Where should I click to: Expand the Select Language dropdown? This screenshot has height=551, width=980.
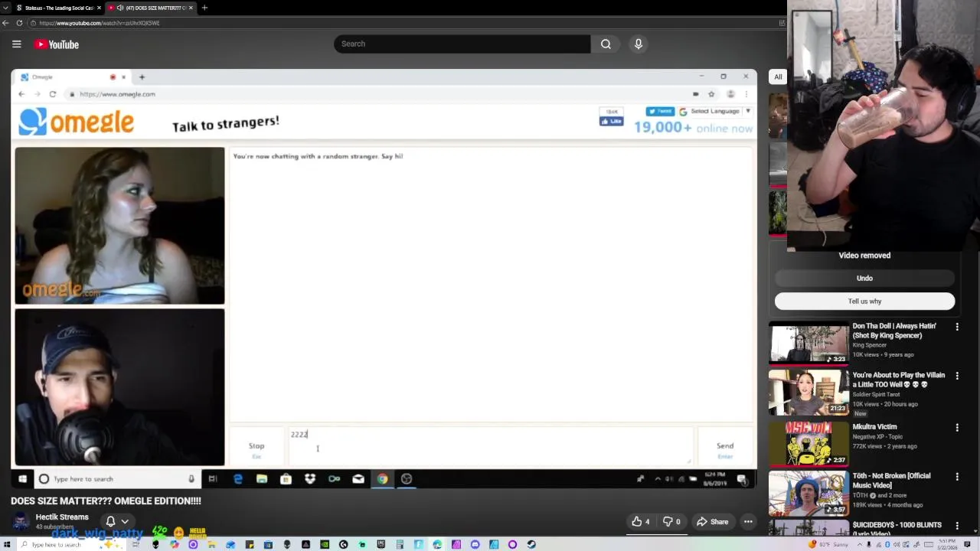click(x=715, y=112)
